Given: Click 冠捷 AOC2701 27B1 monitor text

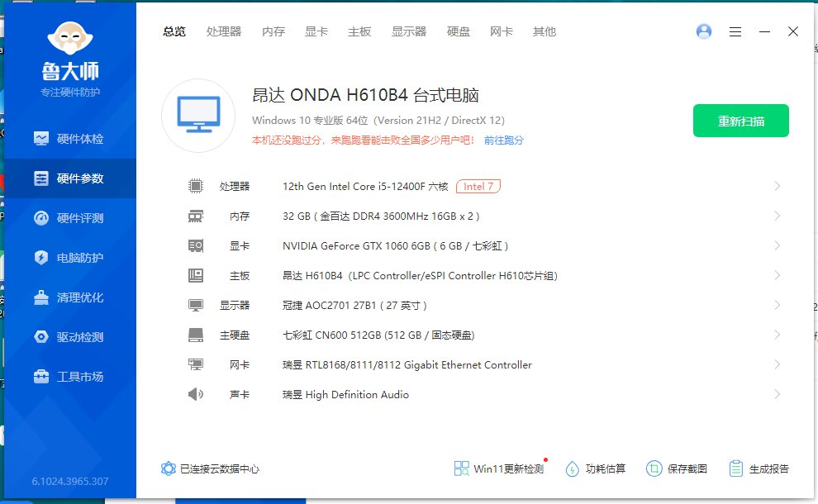Looking at the screenshot, I should tap(354, 305).
